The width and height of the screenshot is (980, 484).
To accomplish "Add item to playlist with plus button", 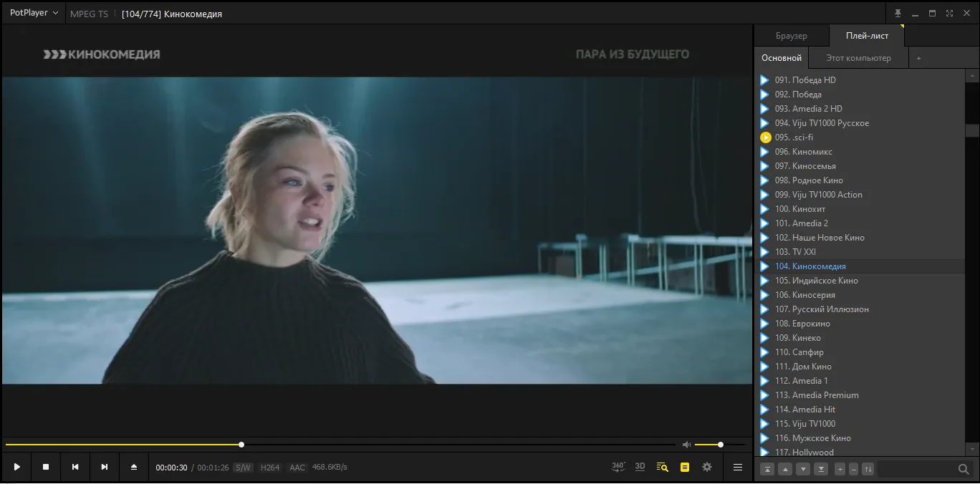I will pyautogui.click(x=840, y=469).
